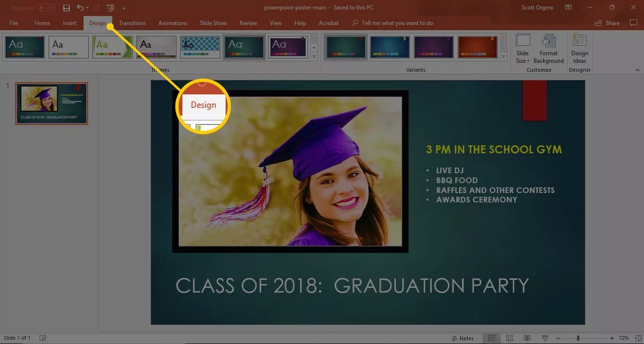Click the Share button
The image size is (644, 344).
coord(608,23)
